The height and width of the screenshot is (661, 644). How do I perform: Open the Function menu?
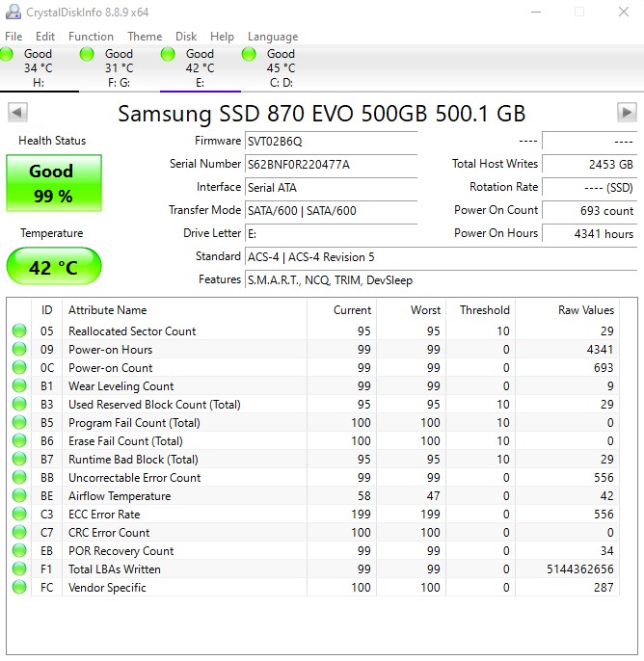(91, 37)
